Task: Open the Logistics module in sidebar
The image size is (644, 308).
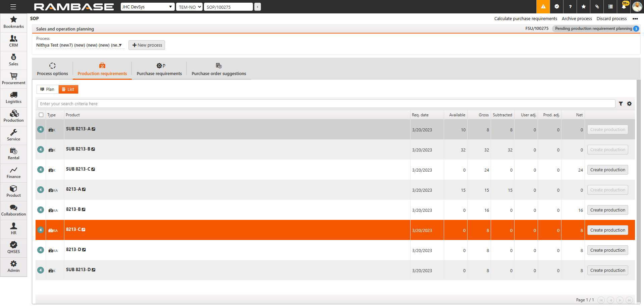Action: coord(13,97)
